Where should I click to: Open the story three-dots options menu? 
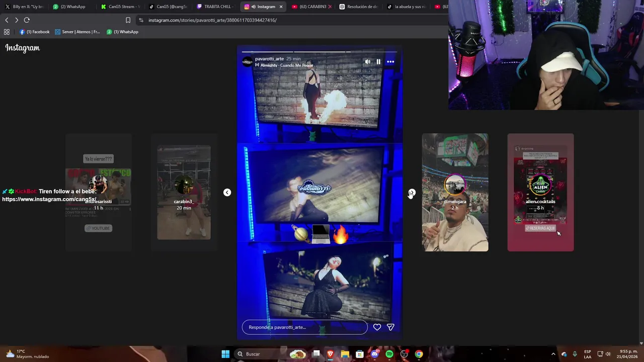(390, 62)
